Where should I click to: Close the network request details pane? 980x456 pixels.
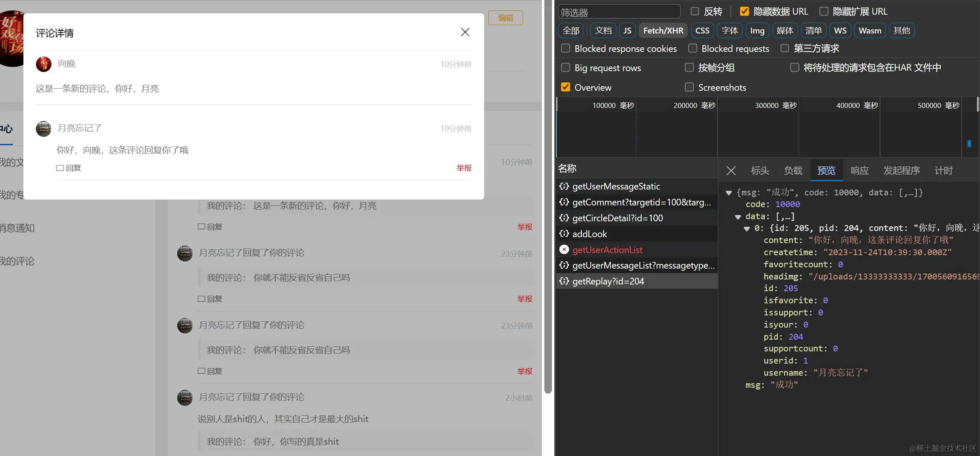pos(731,171)
